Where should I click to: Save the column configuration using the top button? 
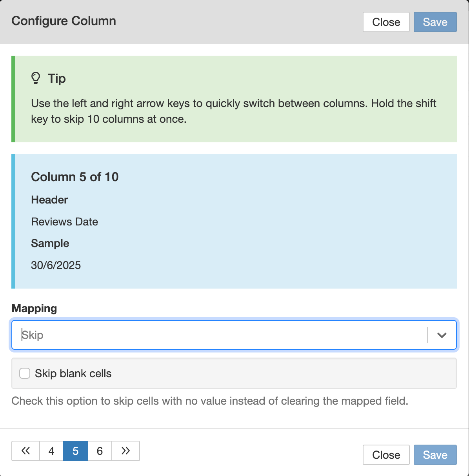[x=435, y=22]
